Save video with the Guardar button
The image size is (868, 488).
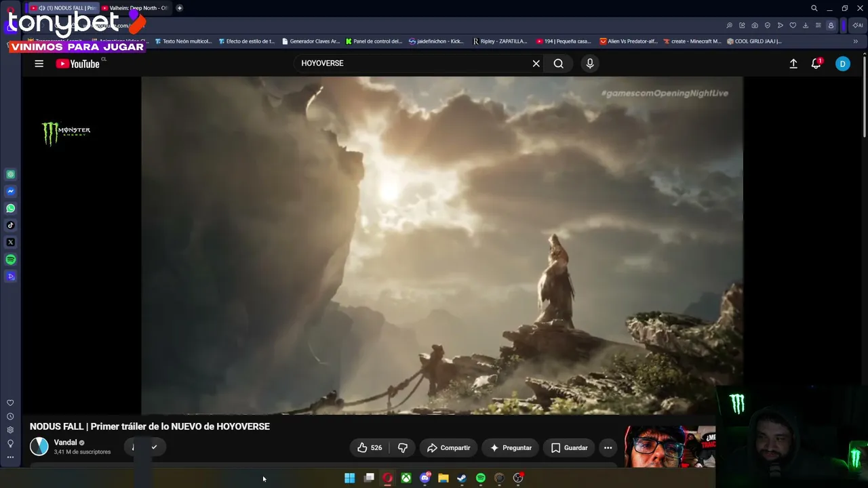[x=569, y=448]
